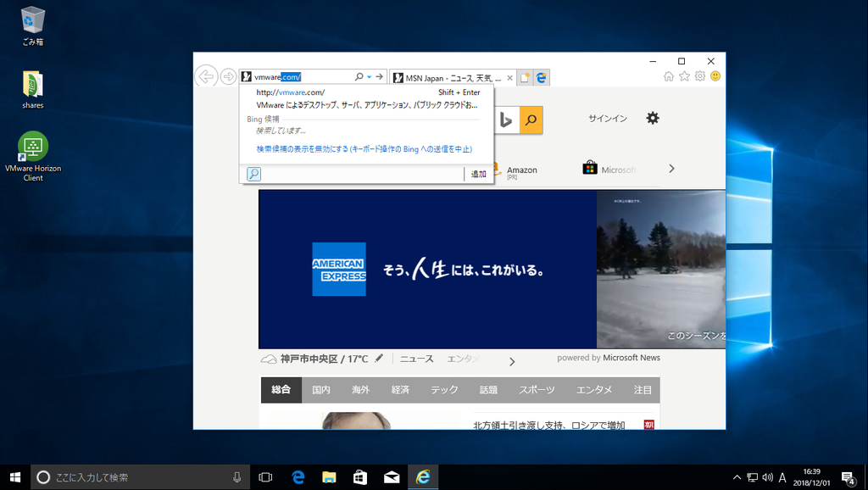Switch IME input mode via the A indicator
Viewport: 868px width, 490px height.
pyautogui.click(x=784, y=477)
